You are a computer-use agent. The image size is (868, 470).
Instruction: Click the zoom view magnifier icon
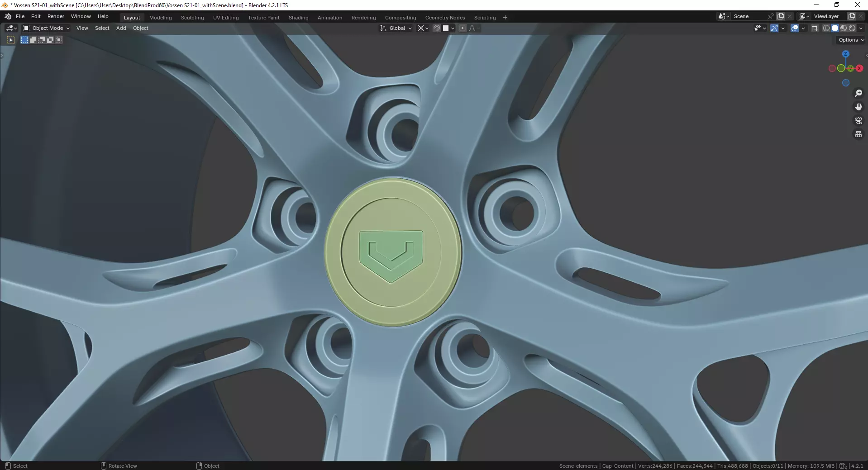pos(858,93)
